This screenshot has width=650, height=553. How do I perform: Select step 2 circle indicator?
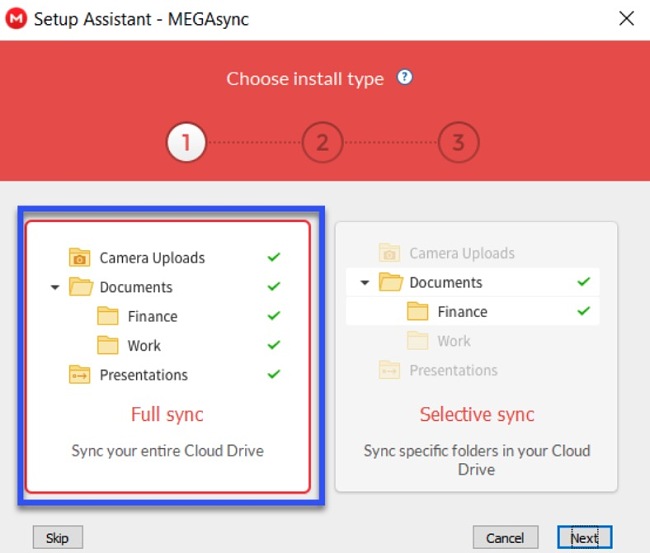point(322,142)
